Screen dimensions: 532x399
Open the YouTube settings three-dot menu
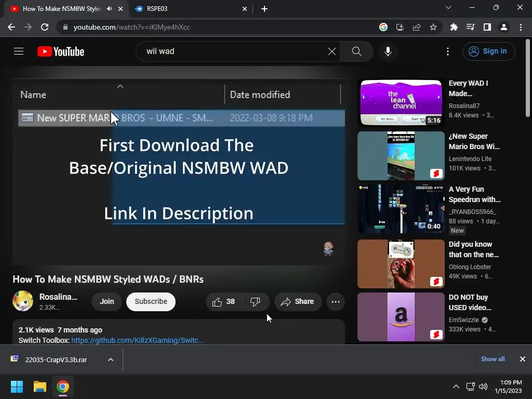(x=448, y=51)
